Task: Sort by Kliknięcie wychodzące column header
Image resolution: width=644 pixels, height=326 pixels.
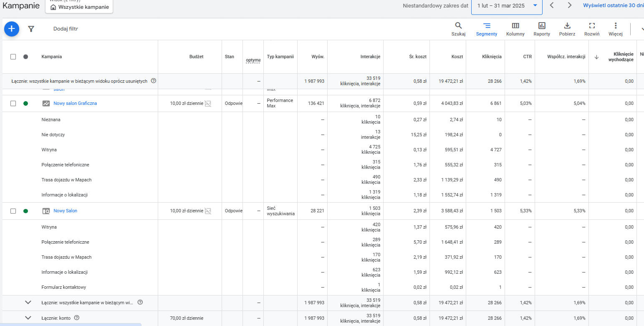Action: pyautogui.click(x=621, y=57)
